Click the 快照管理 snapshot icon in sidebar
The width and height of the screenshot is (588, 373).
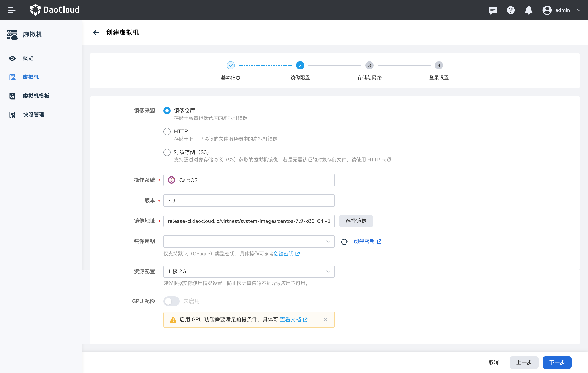(x=12, y=115)
